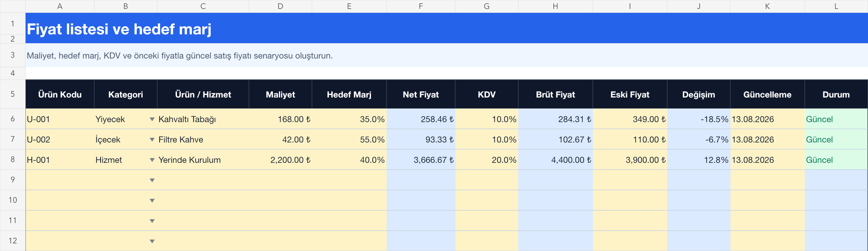The height and width of the screenshot is (251, 868).
Task: Open Kategori dropdown arrow in row 10
Action: 152,201
